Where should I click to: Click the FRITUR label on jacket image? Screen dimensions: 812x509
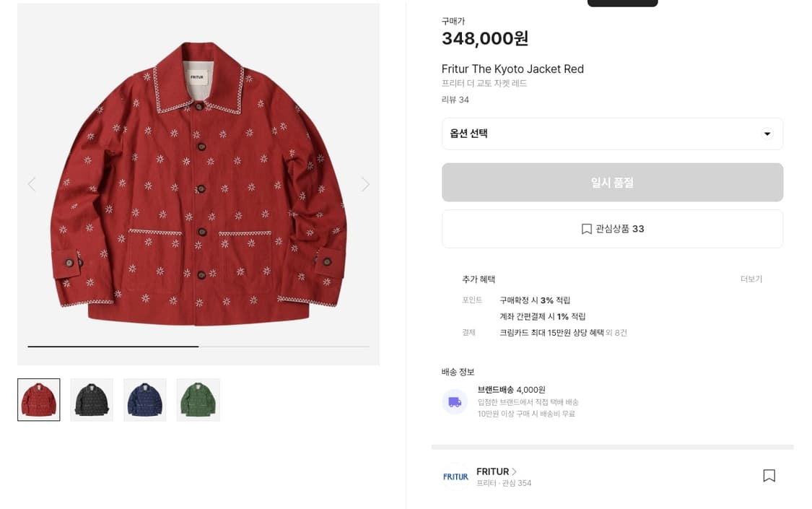point(197,77)
